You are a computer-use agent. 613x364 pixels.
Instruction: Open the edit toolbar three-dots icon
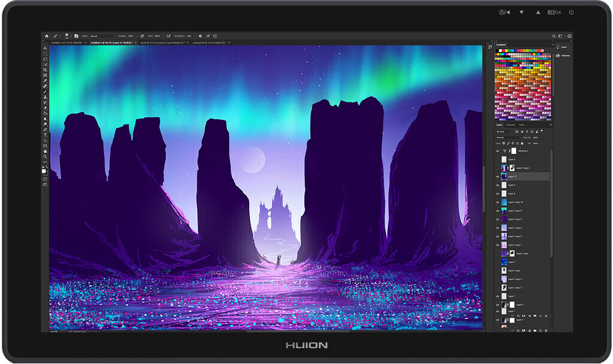pos(45,162)
